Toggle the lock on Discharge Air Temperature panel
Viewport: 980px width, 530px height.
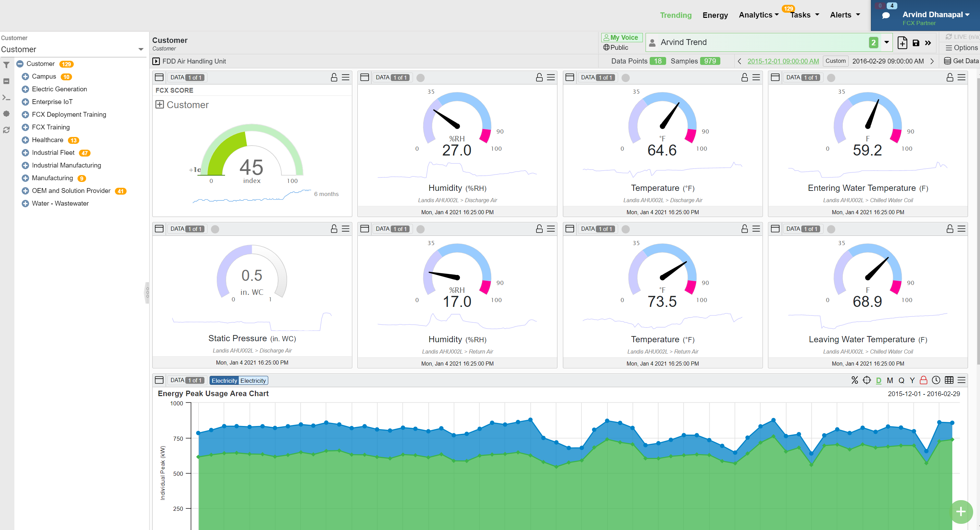(744, 77)
